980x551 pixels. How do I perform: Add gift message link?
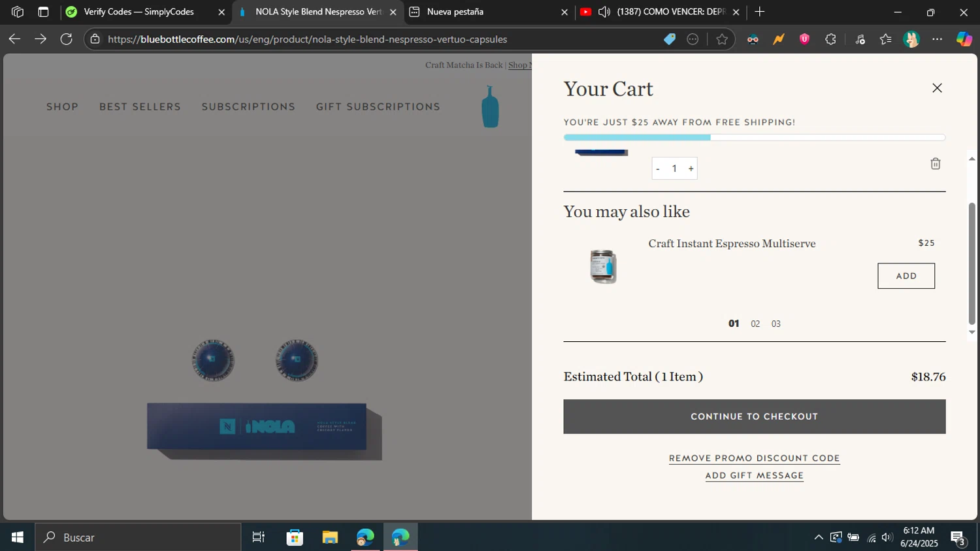tap(755, 476)
